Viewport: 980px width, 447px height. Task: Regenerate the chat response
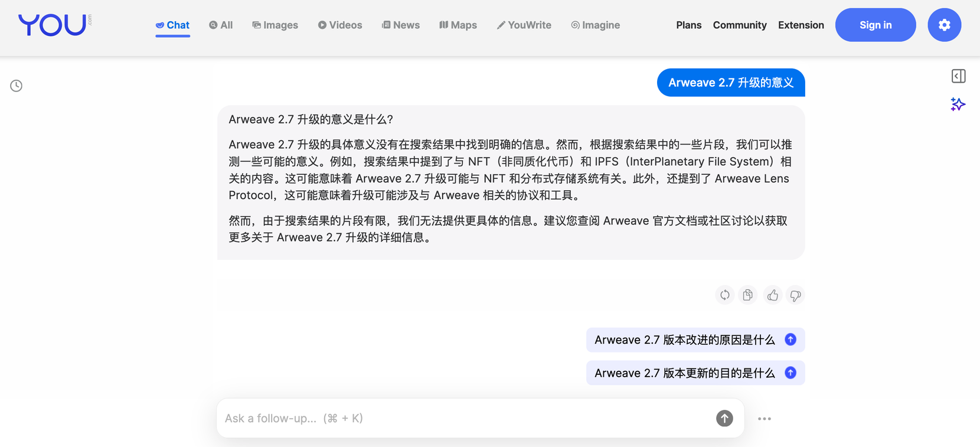click(724, 295)
